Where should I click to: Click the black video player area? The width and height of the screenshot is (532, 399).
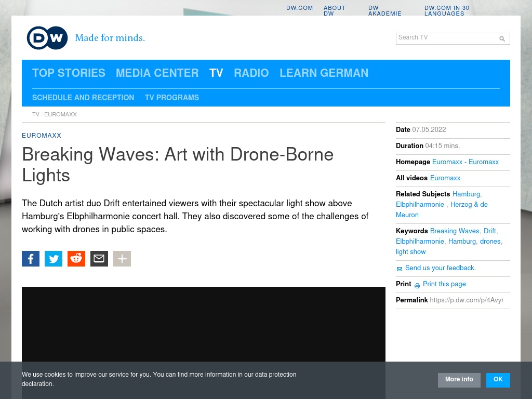click(x=204, y=324)
